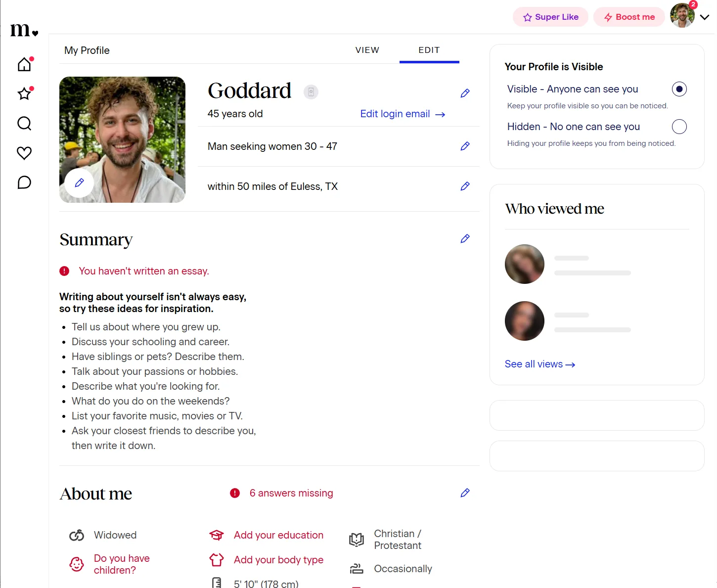This screenshot has width=717, height=588.
Task: Click Add your education prompt
Action: coord(278,535)
